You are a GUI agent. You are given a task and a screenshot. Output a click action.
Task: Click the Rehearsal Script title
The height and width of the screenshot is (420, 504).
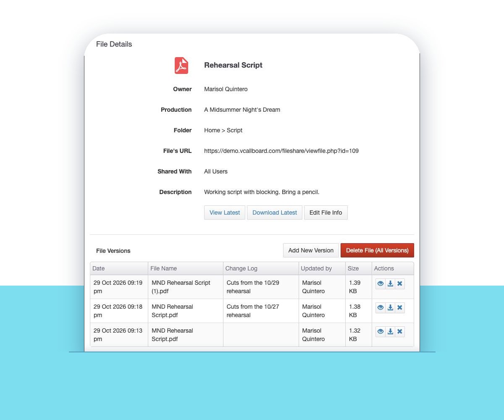[233, 65]
